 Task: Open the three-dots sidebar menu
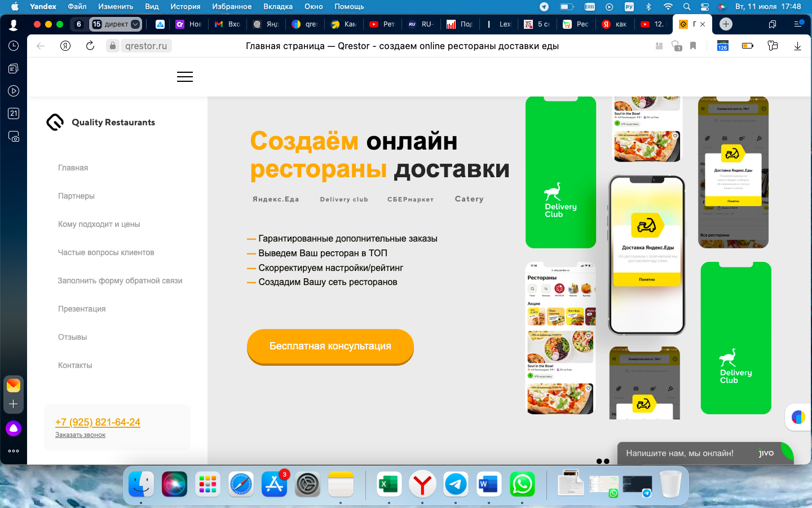pyautogui.click(x=14, y=451)
